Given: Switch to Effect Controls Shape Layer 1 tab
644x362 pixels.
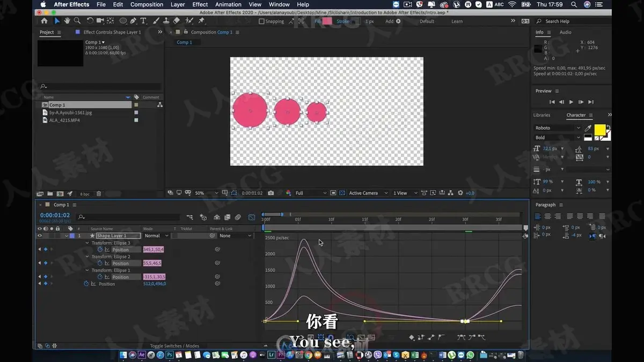Looking at the screenshot, I should 112,32.
